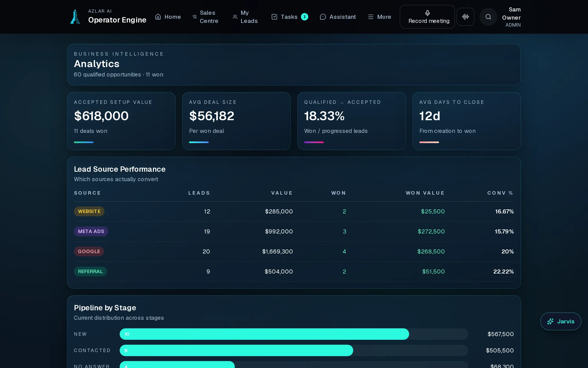Click the CONV % column header

point(500,193)
